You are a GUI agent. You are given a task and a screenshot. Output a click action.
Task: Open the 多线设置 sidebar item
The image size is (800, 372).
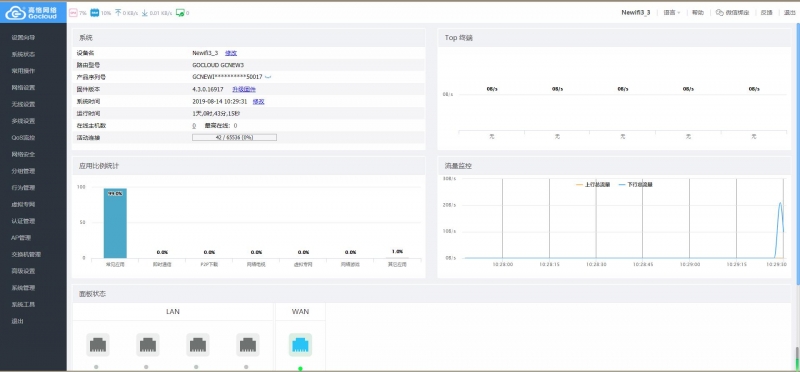[x=23, y=121]
